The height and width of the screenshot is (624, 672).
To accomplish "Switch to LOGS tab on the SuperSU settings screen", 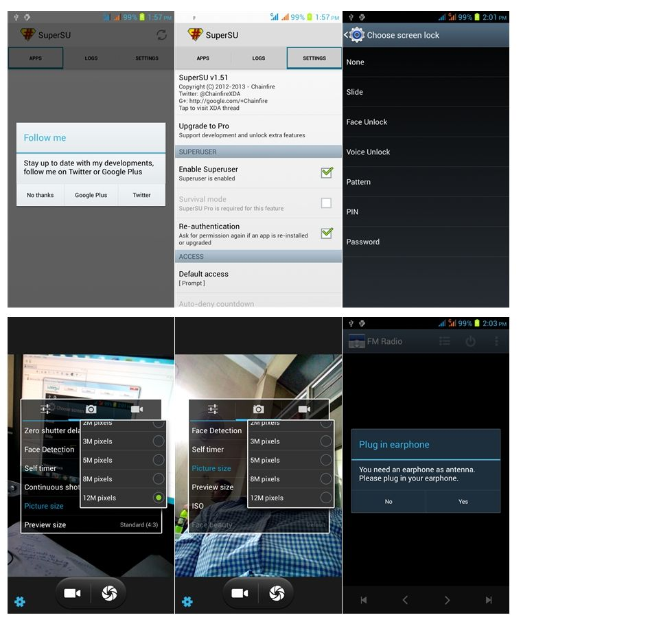I will [x=258, y=58].
